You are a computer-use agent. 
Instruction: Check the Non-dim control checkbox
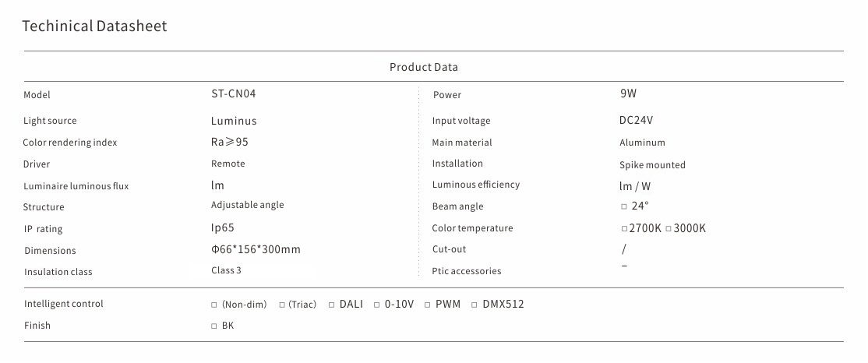coord(214,305)
